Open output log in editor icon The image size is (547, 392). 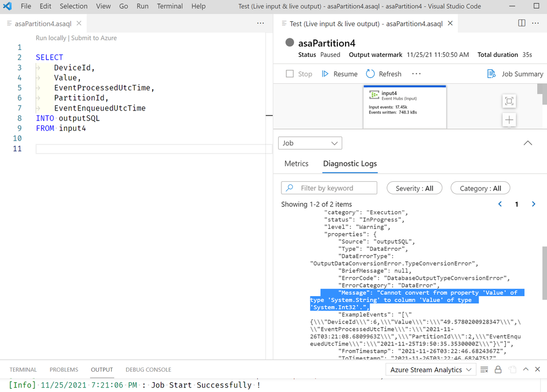coord(512,370)
